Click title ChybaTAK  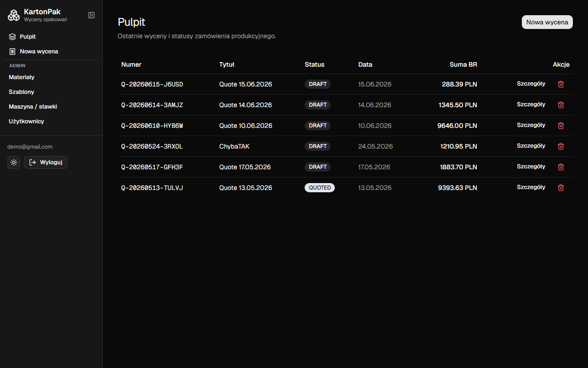(234, 146)
